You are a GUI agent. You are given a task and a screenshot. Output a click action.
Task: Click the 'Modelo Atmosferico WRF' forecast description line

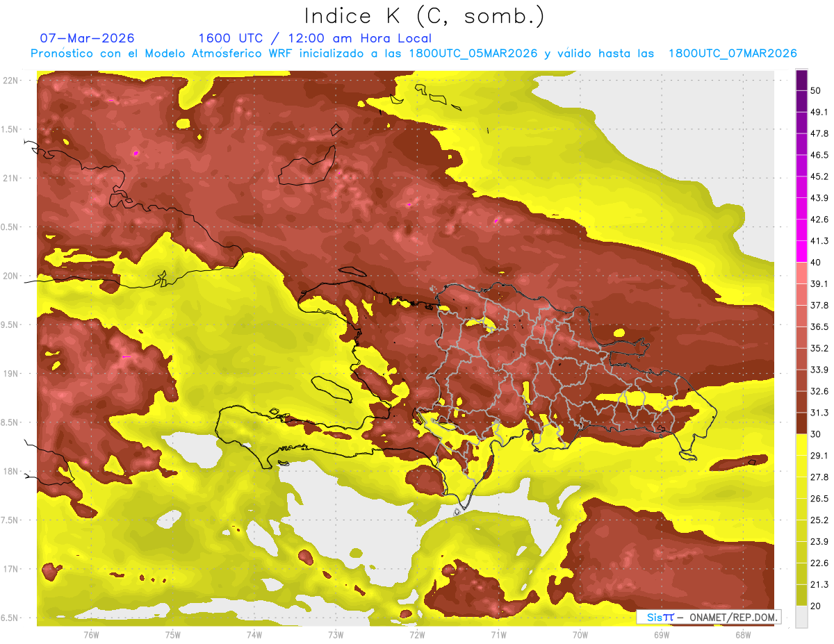tap(414, 53)
